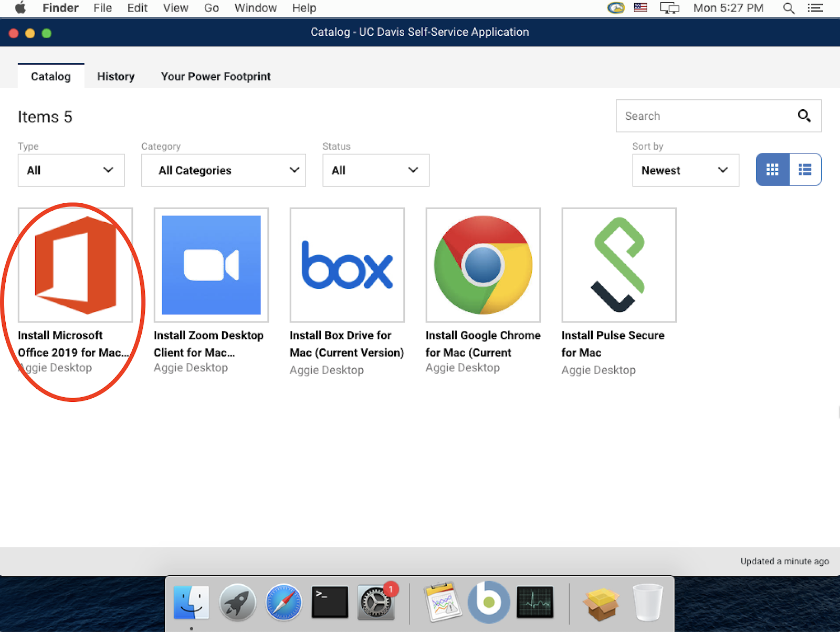Close the Self-Service window with red button

coord(14,33)
